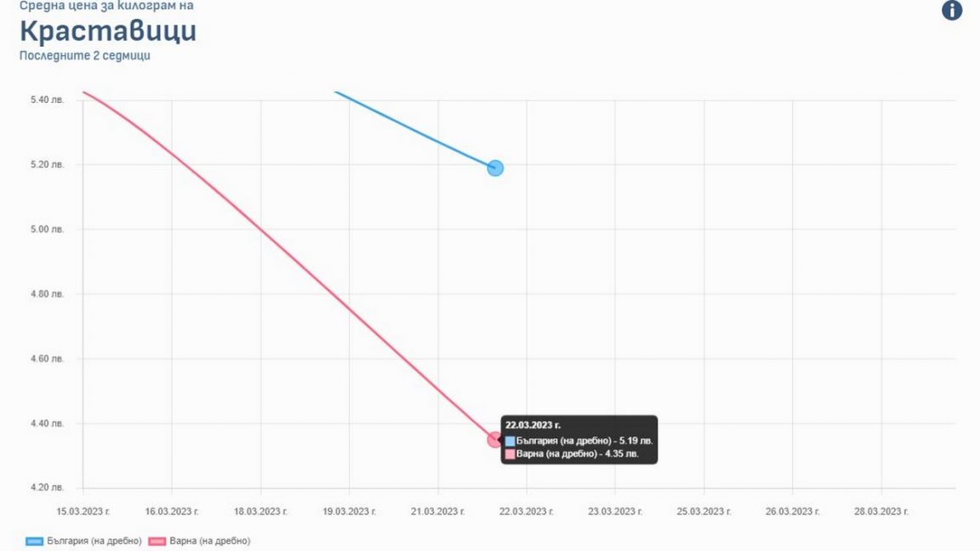Viewport: 980px width, 551px height.
Task: Click the 15.03.2023 г. date label
Action: pyautogui.click(x=83, y=512)
